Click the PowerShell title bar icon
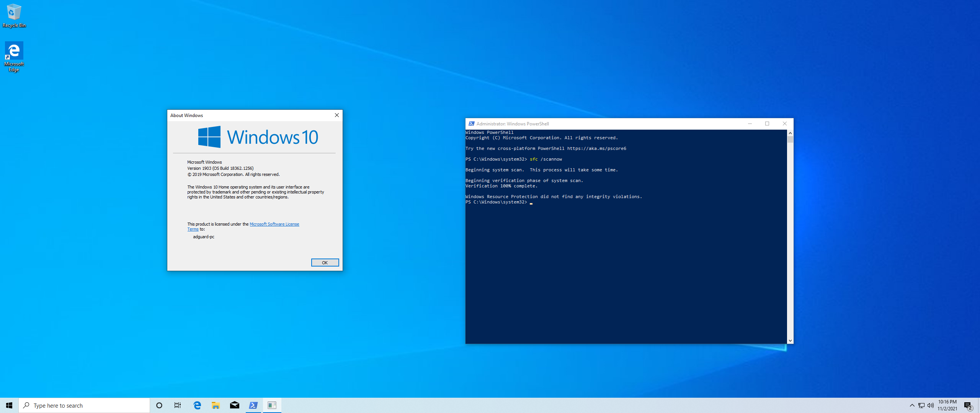The width and height of the screenshot is (980, 413). click(x=471, y=124)
